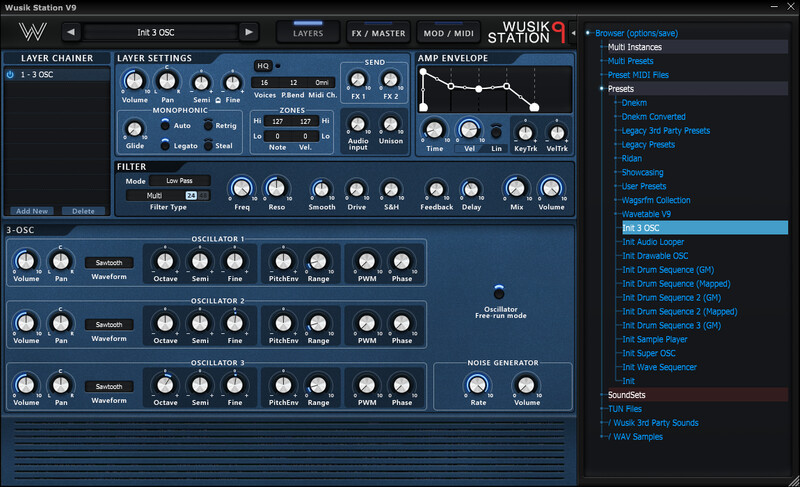Click the Amp Envelope Time knob

pyautogui.click(x=434, y=130)
